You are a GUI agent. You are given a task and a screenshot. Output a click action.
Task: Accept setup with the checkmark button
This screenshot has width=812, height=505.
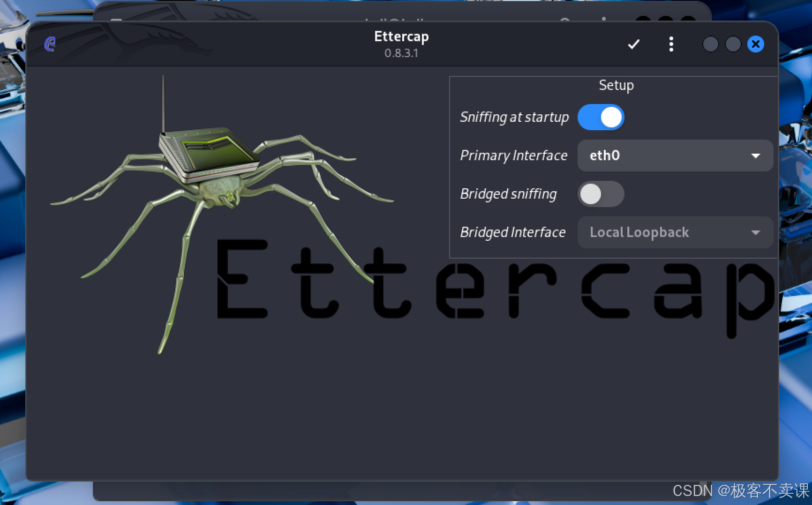click(633, 45)
